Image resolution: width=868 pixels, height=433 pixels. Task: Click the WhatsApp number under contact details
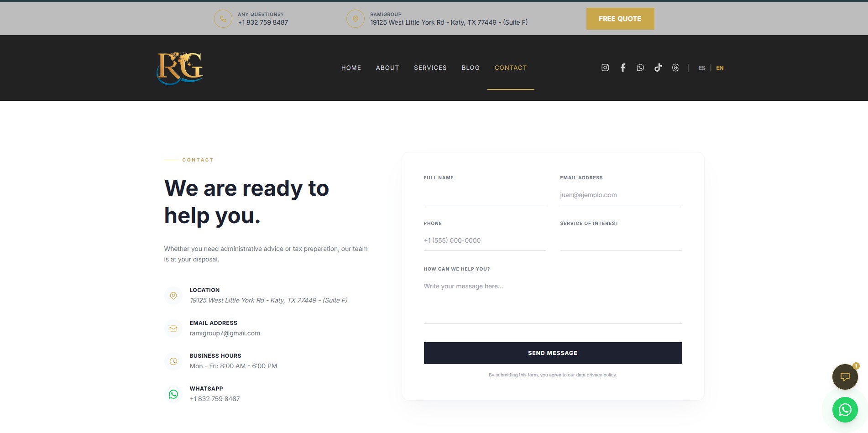click(215, 399)
